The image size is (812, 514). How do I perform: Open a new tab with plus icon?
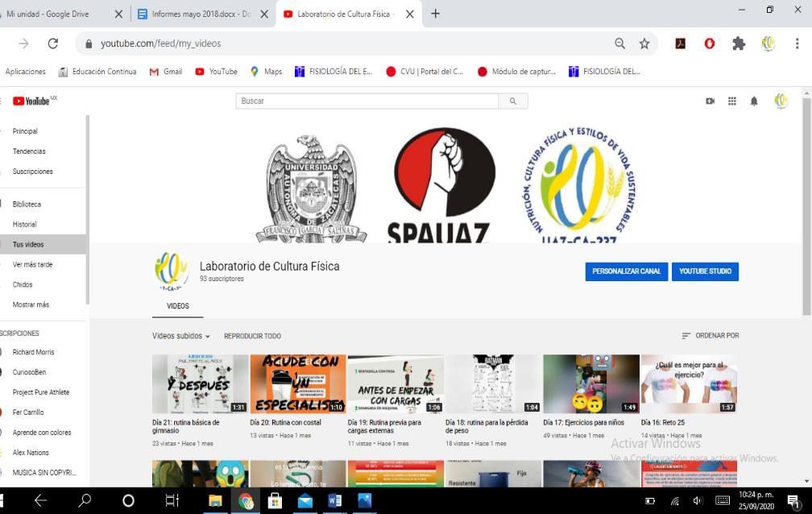pyautogui.click(x=436, y=14)
